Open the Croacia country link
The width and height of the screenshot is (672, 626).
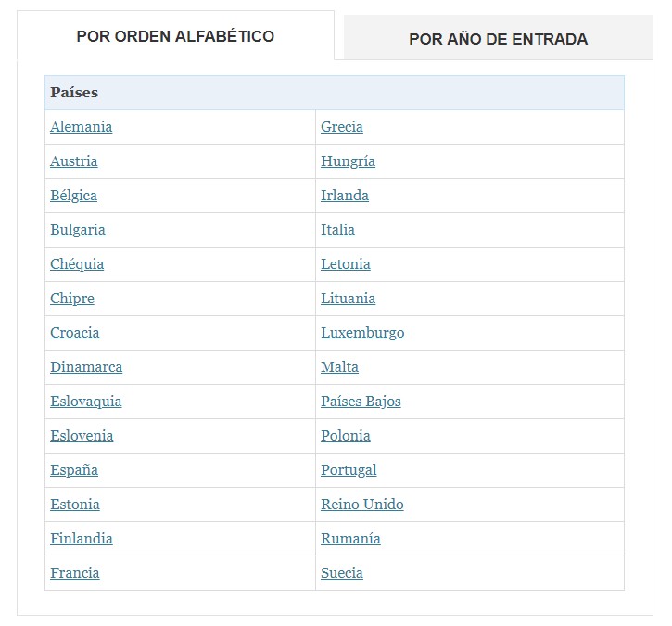[75, 333]
